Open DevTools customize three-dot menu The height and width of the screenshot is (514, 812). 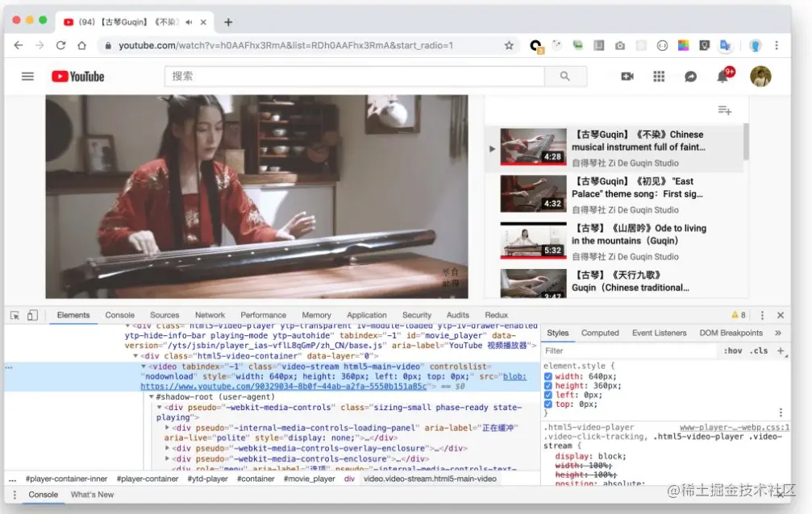(762, 315)
